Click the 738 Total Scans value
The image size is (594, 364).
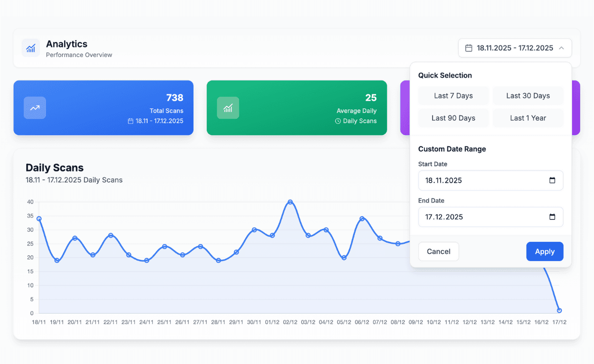pos(174,98)
